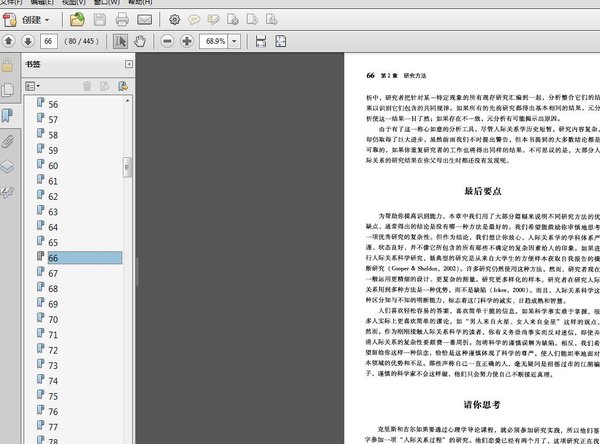
Task: Click the Open file folder icon
Action: pyautogui.click(x=77, y=19)
